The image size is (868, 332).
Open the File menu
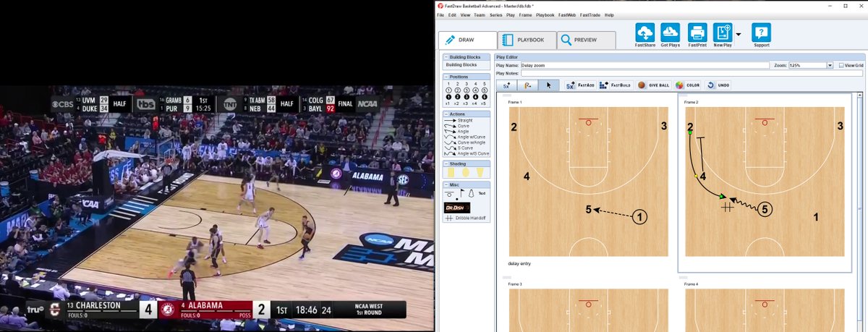[441, 14]
